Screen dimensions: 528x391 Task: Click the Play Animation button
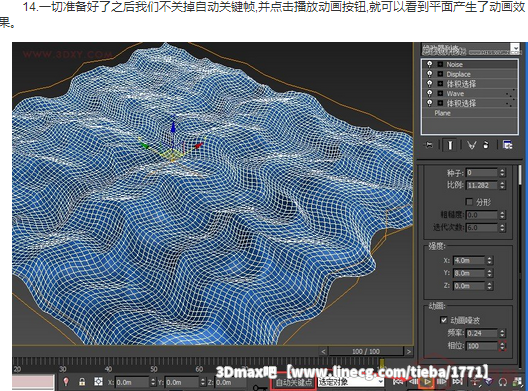[428, 382]
